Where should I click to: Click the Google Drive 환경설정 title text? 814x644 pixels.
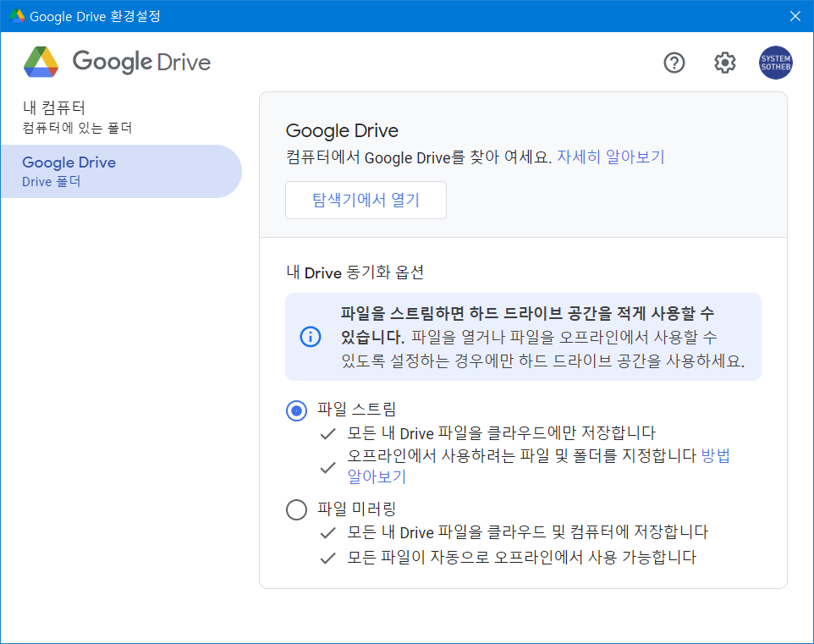click(95, 16)
